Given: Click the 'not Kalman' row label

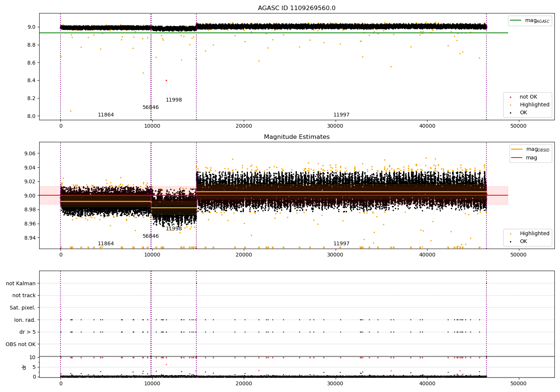Looking at the screenshot, I should pyautogui.click(x=21, y=284).
